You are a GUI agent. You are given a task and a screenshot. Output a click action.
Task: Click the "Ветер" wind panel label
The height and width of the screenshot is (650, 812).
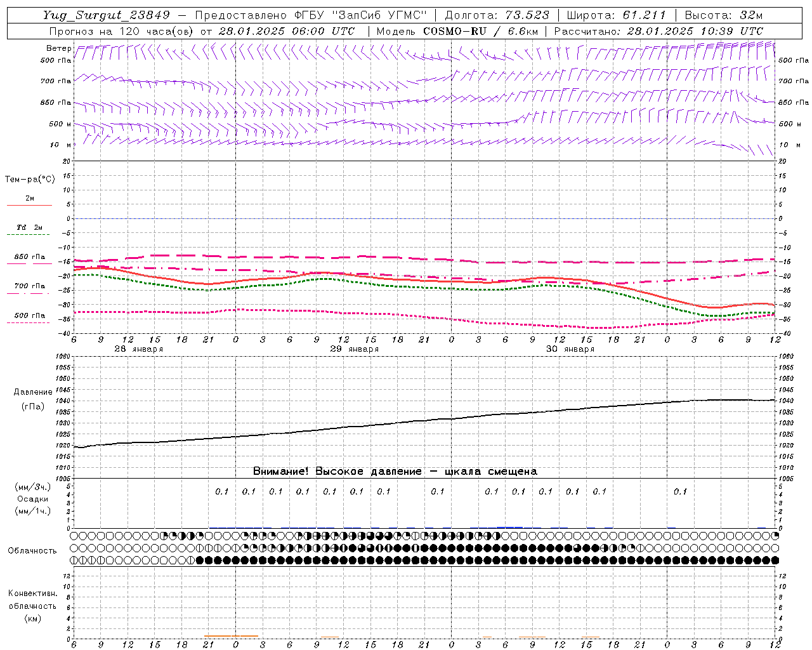coord(59,48)
